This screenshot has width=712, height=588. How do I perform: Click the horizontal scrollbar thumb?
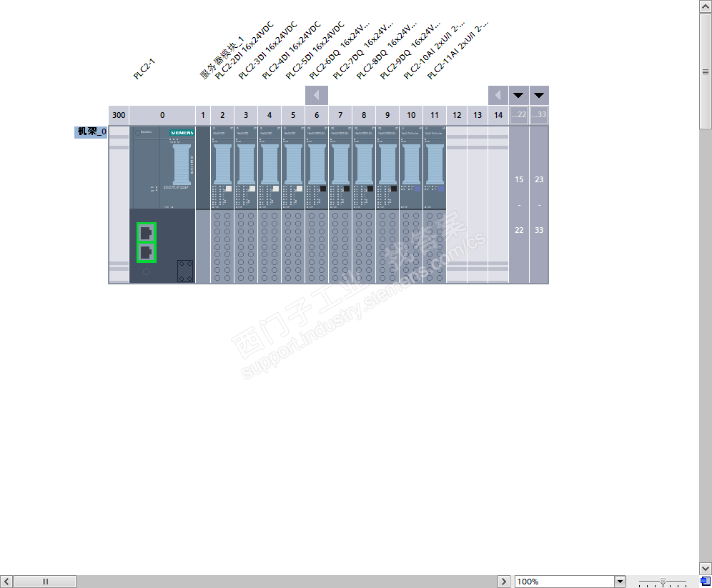pos(45,581)
